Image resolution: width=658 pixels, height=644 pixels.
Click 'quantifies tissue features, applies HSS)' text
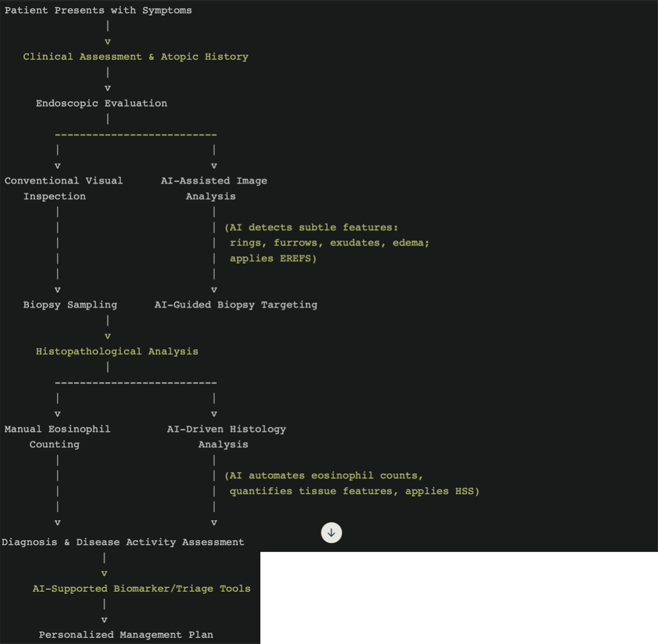coord(354,491)
